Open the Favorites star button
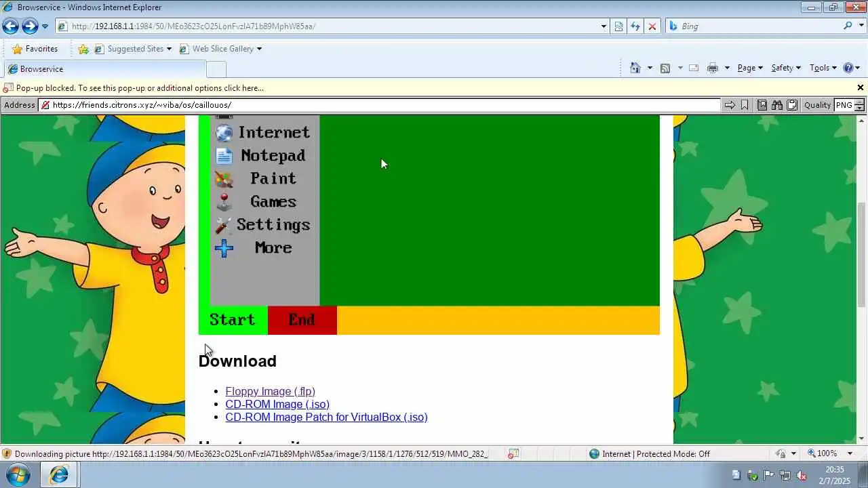 (35, 49)
